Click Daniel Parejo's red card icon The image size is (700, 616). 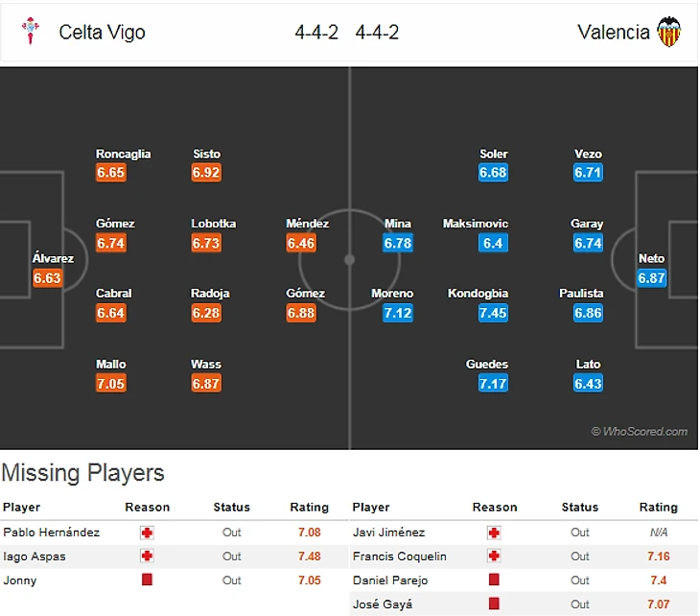coord(494,580)
